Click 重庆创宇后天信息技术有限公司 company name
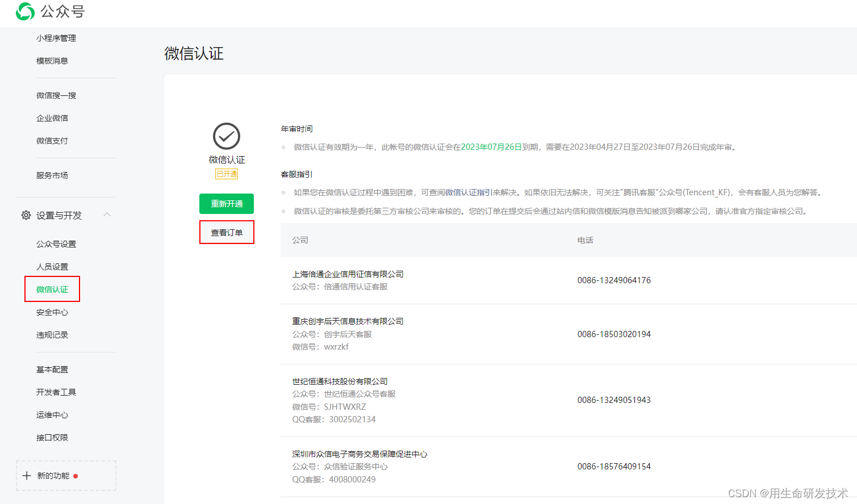857x504 pixels. click(348, 321)
